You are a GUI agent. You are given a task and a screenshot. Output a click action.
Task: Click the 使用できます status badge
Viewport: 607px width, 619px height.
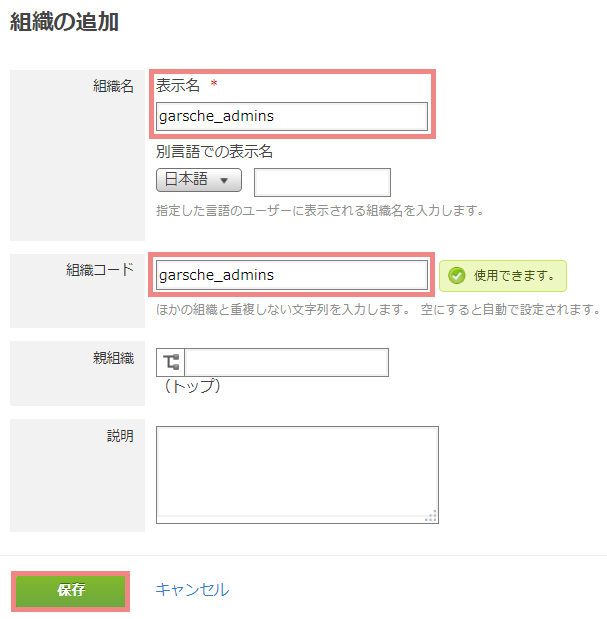coord(503,276)
